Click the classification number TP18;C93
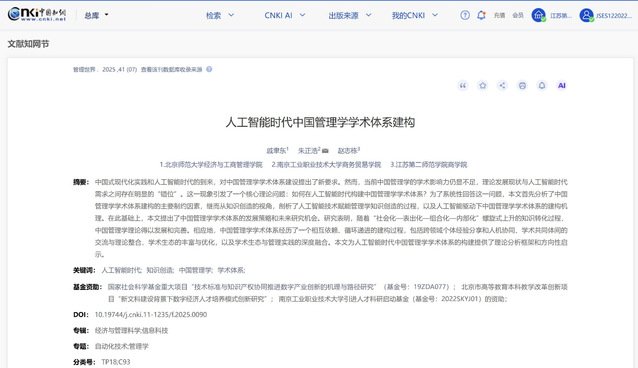The height and width of the screenshot is (368, 638). pos(116,362)
